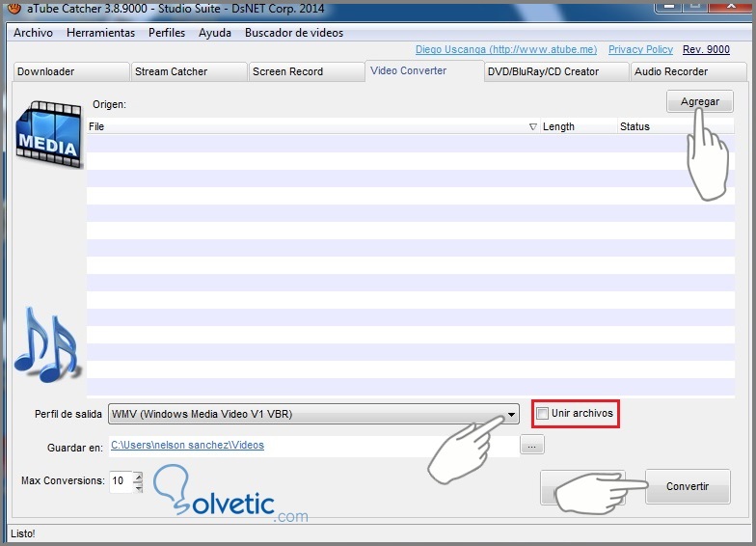The image size is (756, 546).
Task: Sort by the Status column header
Action: (675, 126)
